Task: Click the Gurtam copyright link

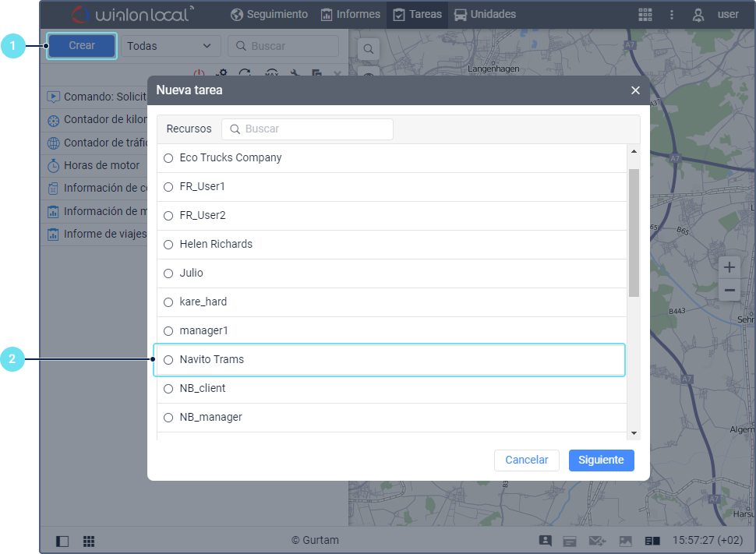Action: pos(315,540)
